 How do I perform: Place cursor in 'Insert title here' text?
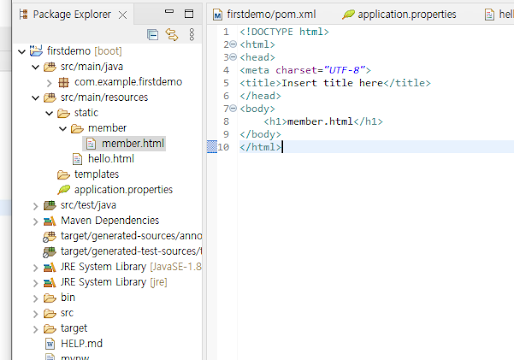tap(332, 83)
